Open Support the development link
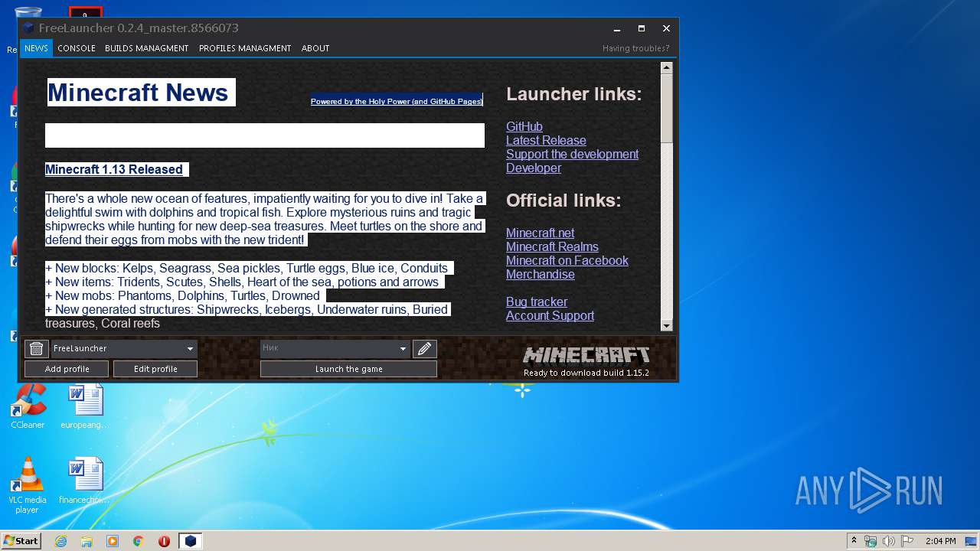This screenshot has width=980, height=551. (572, 155)
